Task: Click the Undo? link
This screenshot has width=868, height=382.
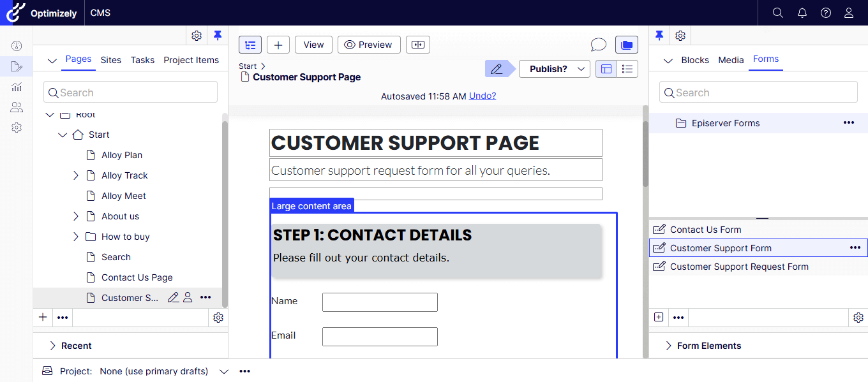Action: click(482, 96)
